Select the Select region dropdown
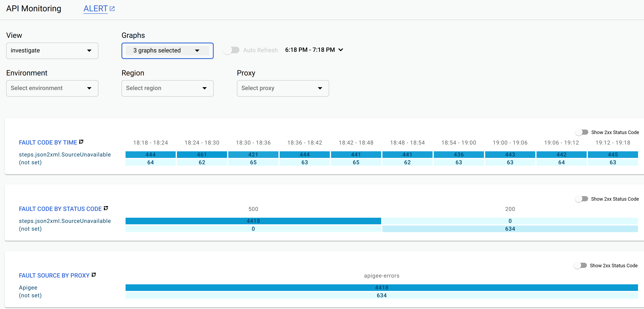The image size is (644, 309). pyautogui.click(x=167, y=88)
